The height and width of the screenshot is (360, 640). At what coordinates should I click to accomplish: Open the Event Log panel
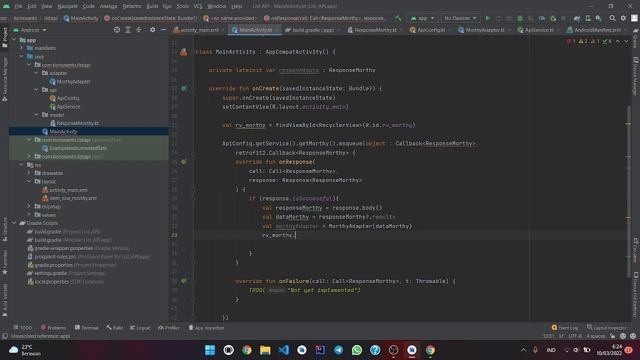pos(564,327)
